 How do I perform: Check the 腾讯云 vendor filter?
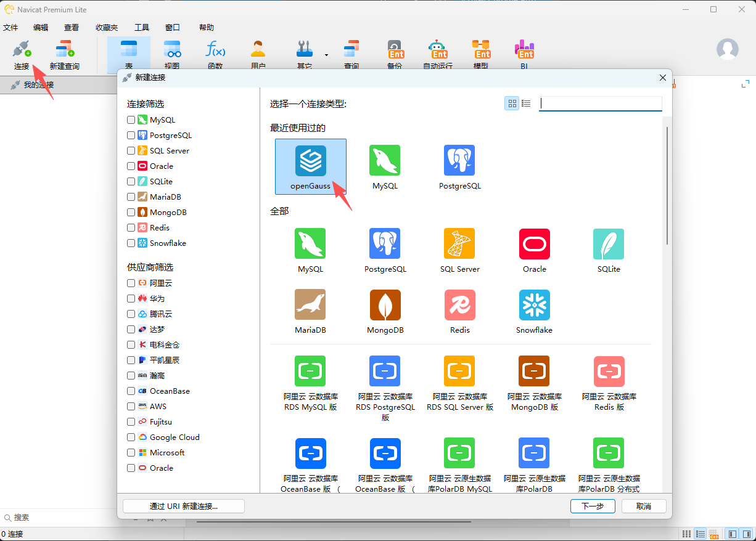(x=131, y=314)
